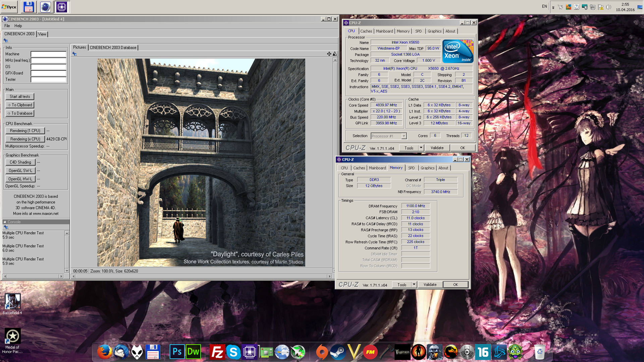Run Rendering (1 CPU) benchmark
644x362 pixels.
[25, 131]
